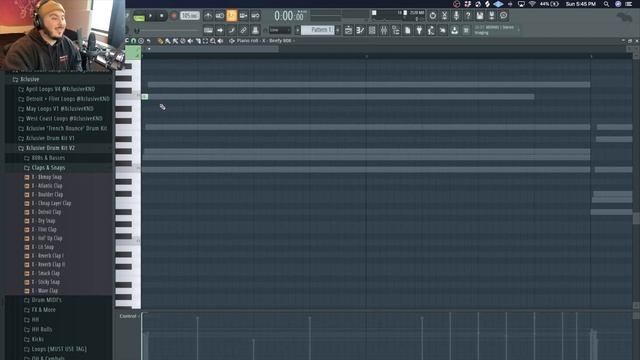Toggle the multilink to controllers icon
640x360 pixels.
click(243, 30)
